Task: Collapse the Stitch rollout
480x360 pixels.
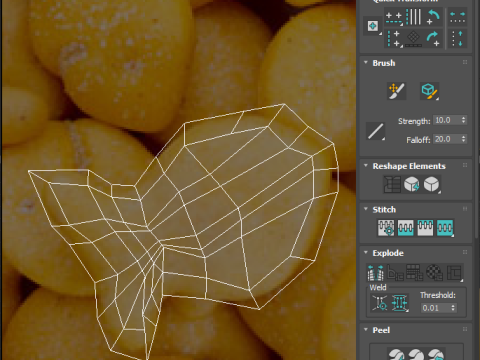Action: pyautogui.click(x=366, y=209)
